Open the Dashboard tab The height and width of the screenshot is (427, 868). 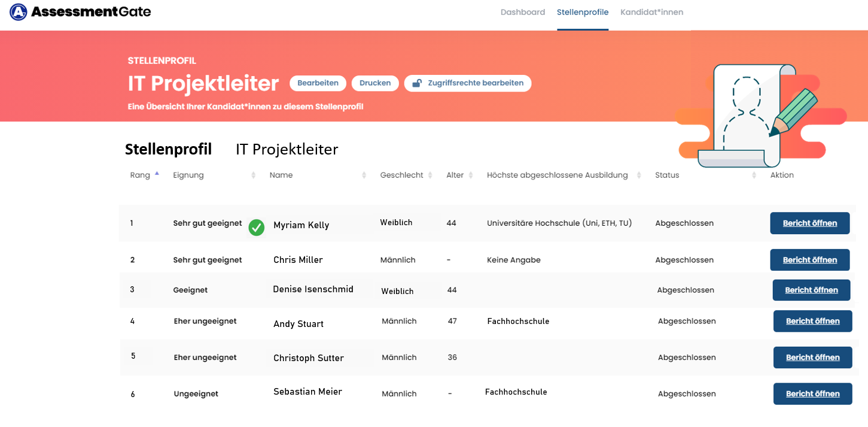(x=522, y=12)
